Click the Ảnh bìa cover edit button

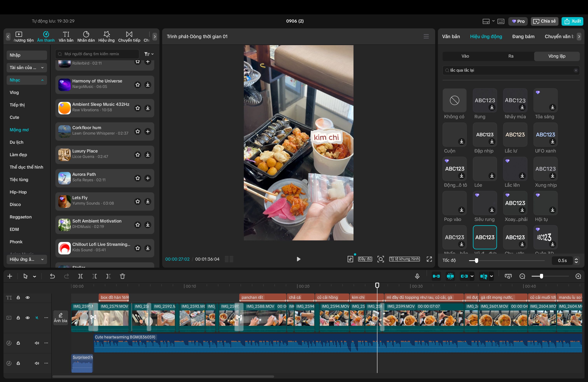pos(60,317)
